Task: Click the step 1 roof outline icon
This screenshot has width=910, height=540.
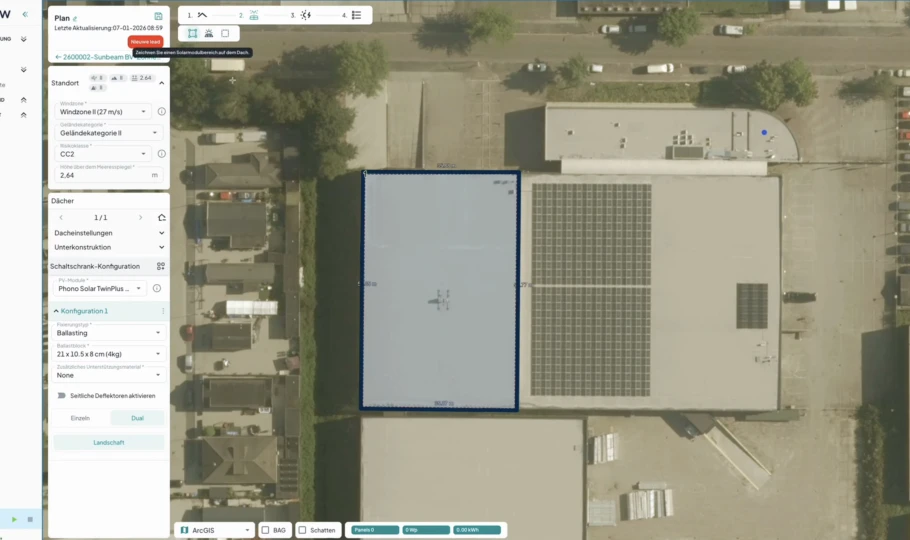Action: click(x=202, y=15)
